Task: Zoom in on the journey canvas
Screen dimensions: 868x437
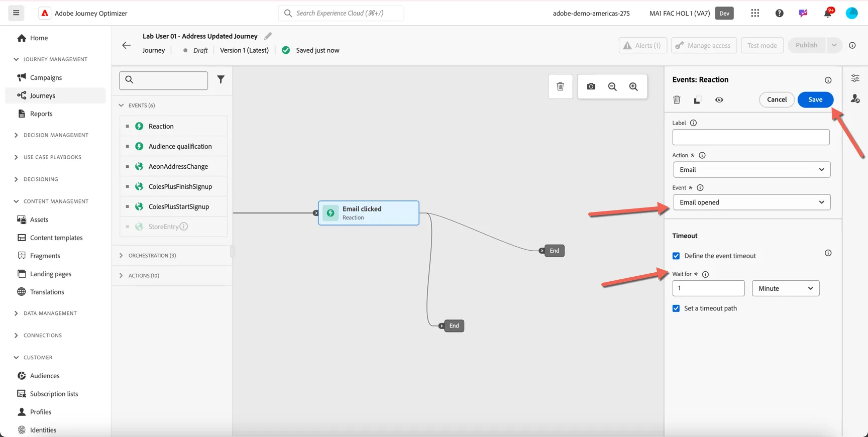Action: pyautogui.click(x=633, y=86)
